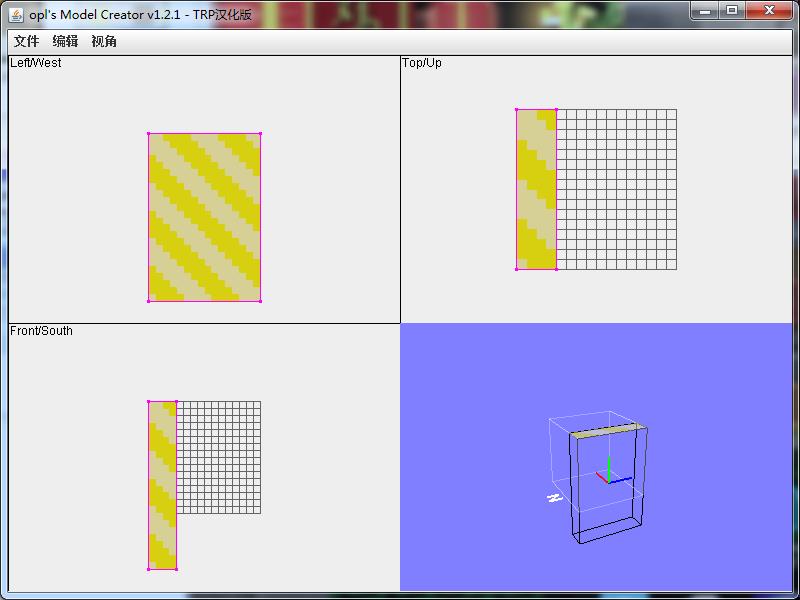800x600 pixels.
Task: Open the 文件 menu
Action: click(26, 41)
